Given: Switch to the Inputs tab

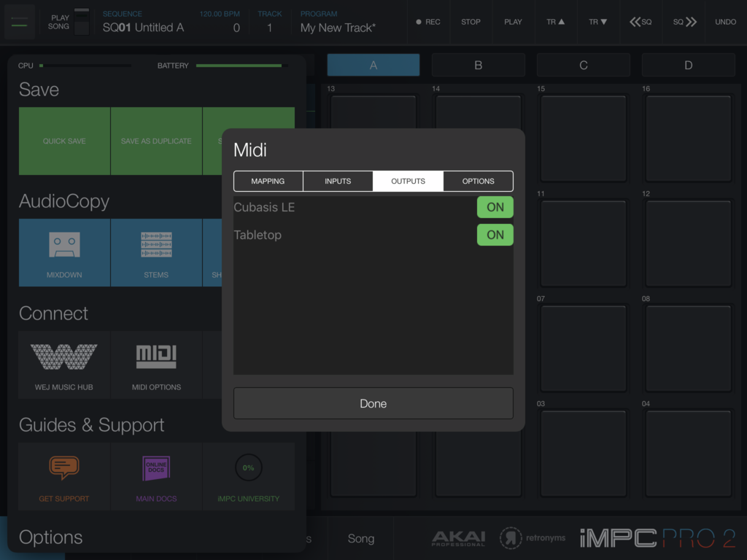Looking at the screenshot, I should pos(338,181).
